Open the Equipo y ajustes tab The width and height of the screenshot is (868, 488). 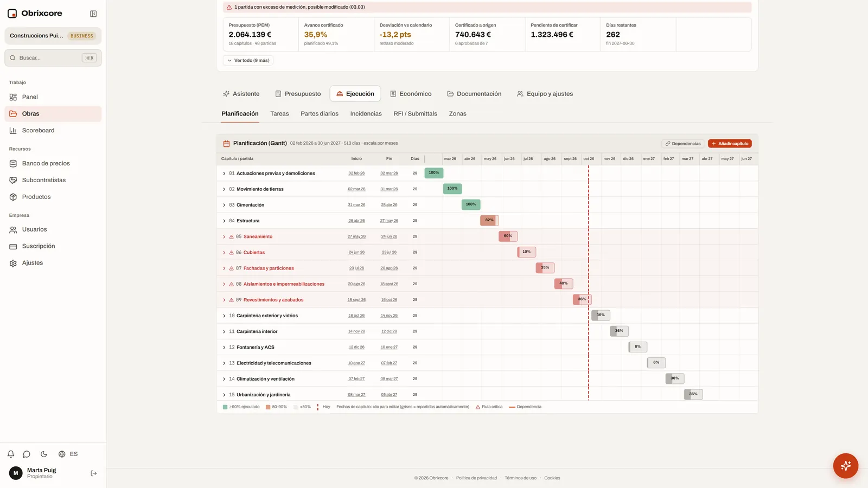[545, 94]
